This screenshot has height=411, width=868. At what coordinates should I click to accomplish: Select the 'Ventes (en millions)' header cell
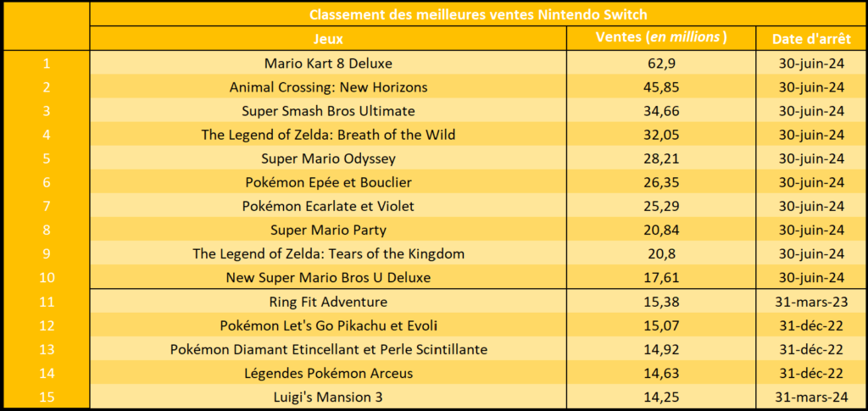pyautogui.click(x=661, y=39)
